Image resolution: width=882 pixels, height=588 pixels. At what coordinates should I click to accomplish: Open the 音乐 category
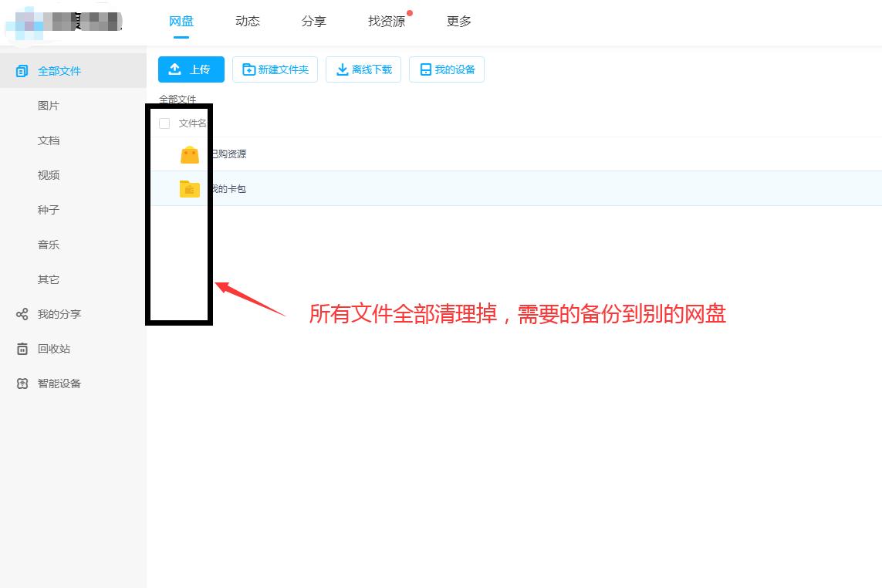(x=48, y=244)
